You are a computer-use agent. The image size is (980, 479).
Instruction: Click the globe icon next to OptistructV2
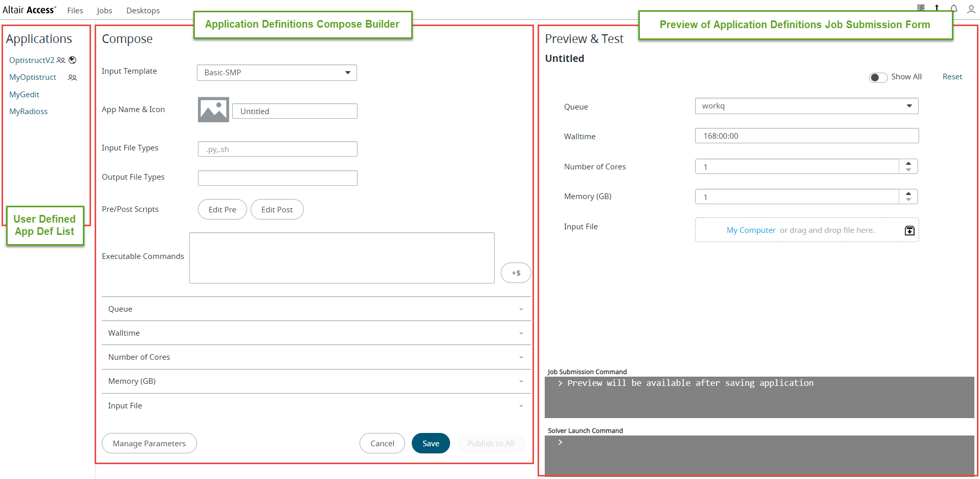coord(73,60)
